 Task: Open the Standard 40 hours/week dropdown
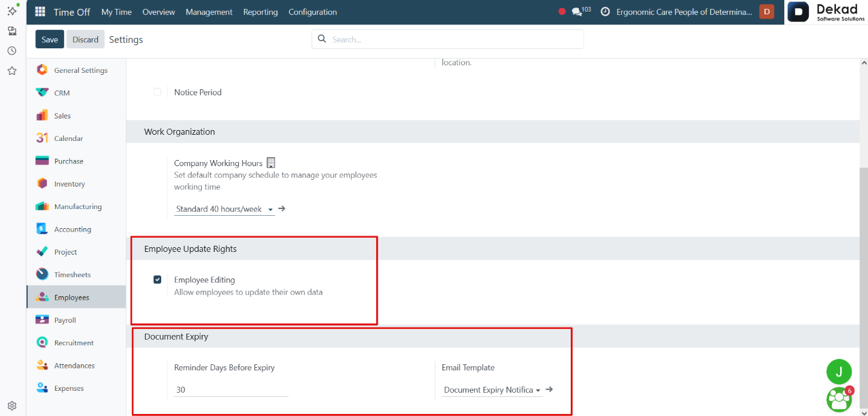[x=224, y=209]
